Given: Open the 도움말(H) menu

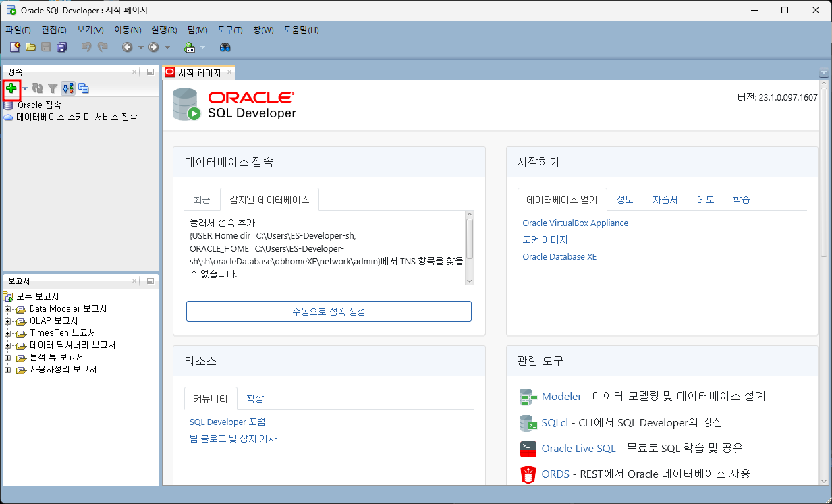Looking at the screenshot, I should [301, 30].
